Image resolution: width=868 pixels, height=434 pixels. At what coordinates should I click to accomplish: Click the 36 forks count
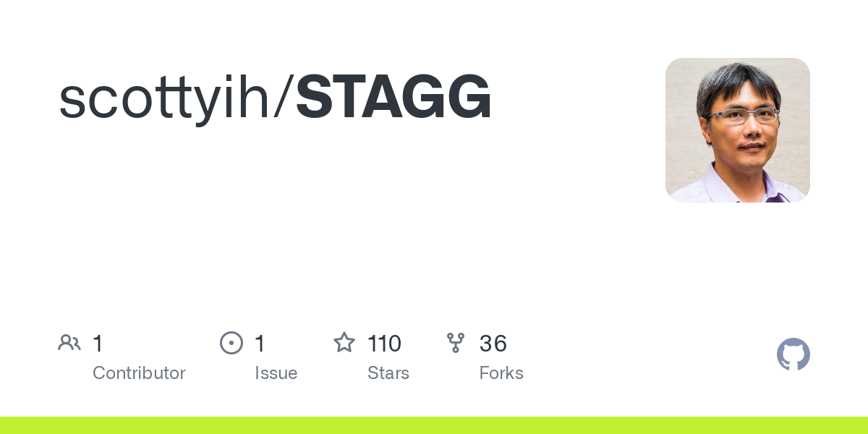(493, 344)
